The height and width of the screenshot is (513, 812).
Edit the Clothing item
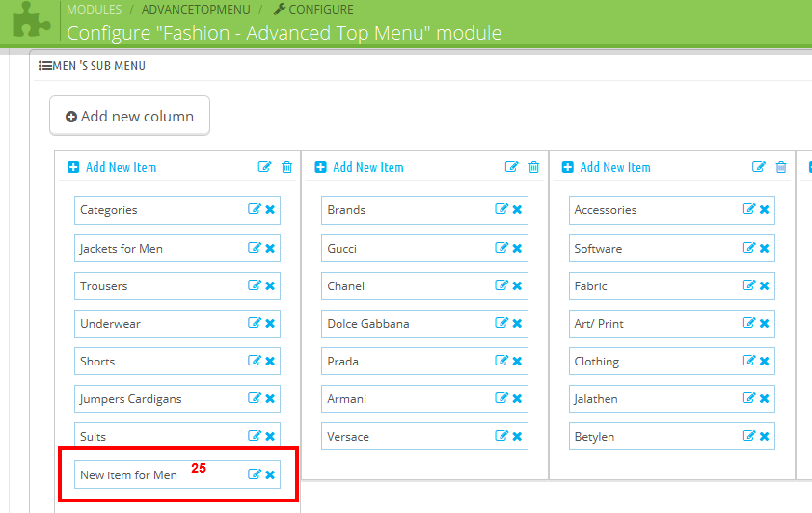(748, 361)
